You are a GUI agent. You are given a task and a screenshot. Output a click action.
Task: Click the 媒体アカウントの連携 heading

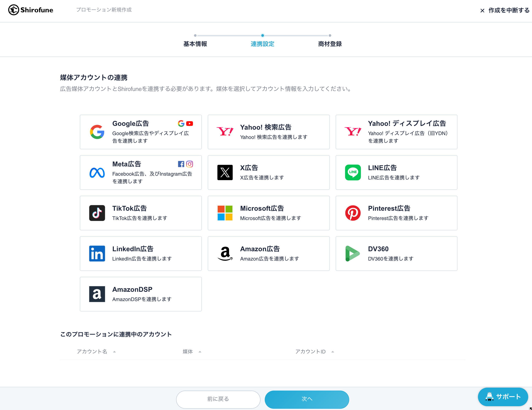tap(94, 78)
